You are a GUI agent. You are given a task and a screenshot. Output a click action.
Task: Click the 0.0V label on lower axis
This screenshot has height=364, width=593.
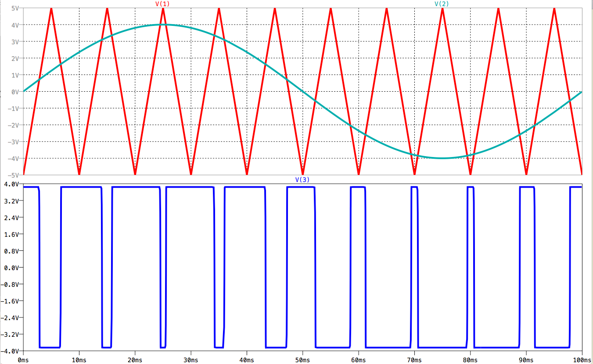tap(12, 268)
